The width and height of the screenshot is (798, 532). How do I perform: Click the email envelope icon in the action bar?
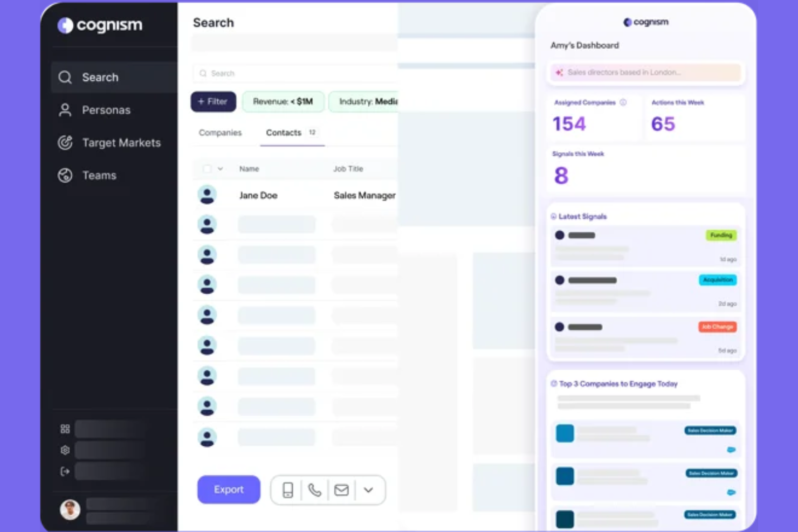(341, 490)
